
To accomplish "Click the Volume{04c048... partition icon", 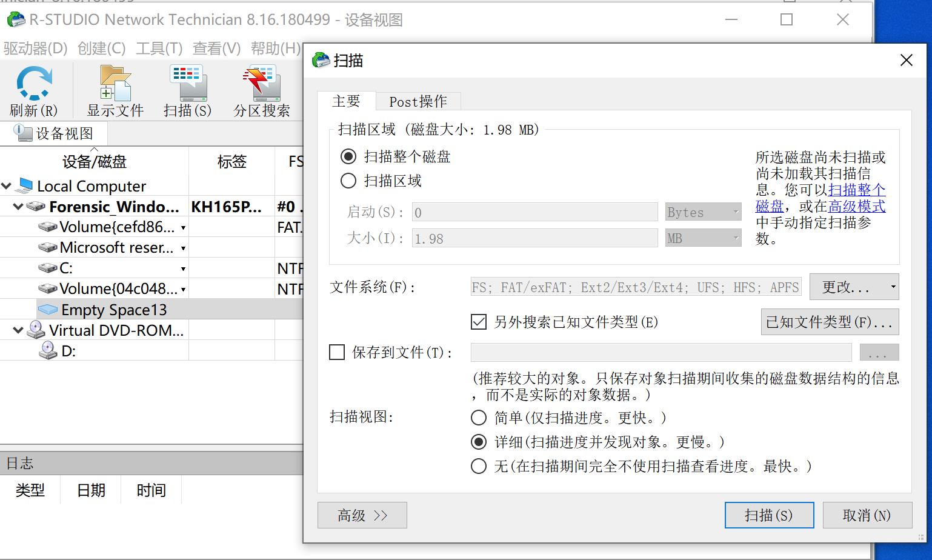I will 48,289.
